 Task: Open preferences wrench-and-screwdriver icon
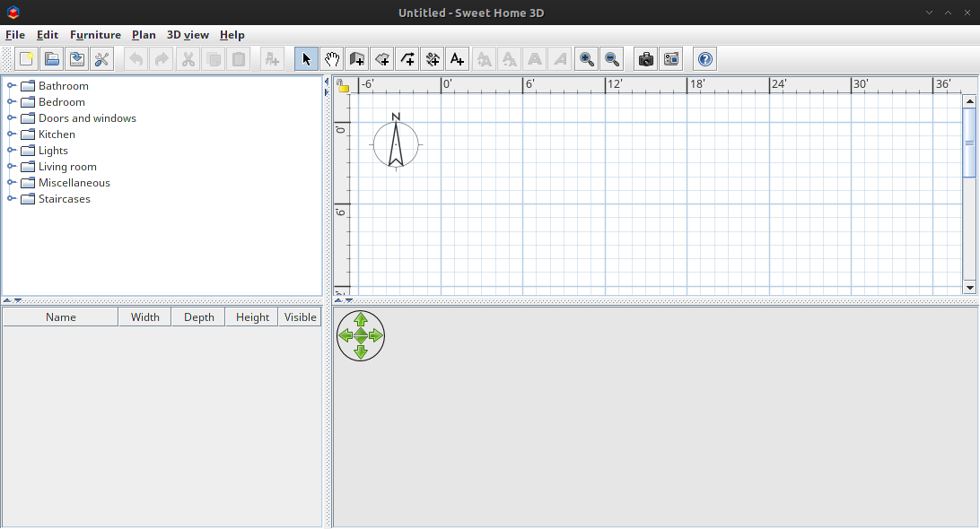coord(102,59)
